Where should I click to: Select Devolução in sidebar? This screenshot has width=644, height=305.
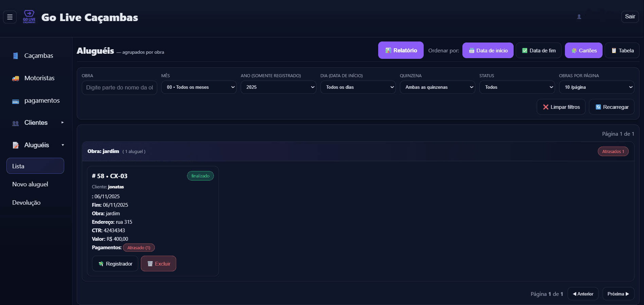tap(26, 203)
